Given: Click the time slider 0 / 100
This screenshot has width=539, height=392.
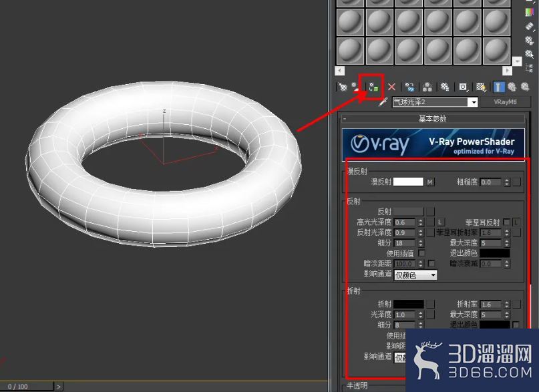Looking at the screenshot, I should click(x=26, y=387).
